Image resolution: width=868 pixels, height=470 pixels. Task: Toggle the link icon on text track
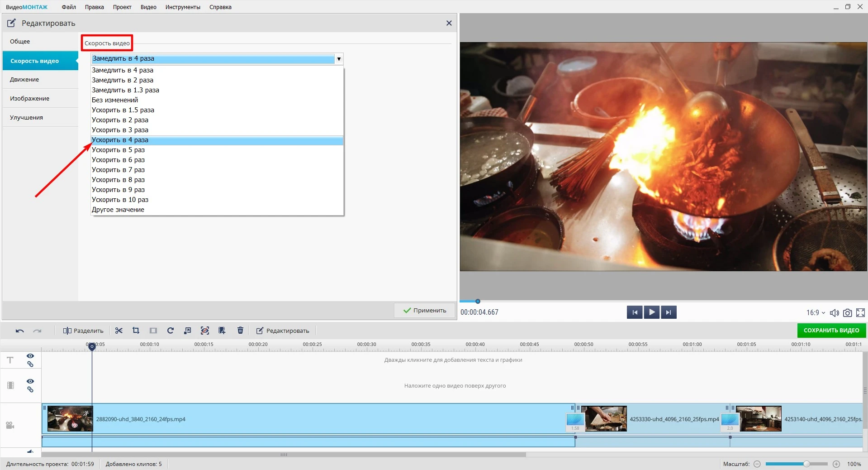(x=30, y=364)
